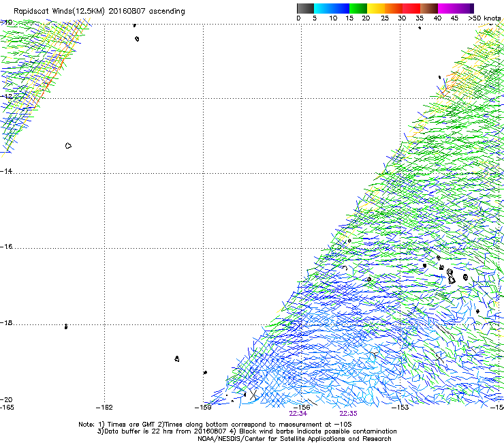Click the brown 35-40 knots color segment

[429, 8]
